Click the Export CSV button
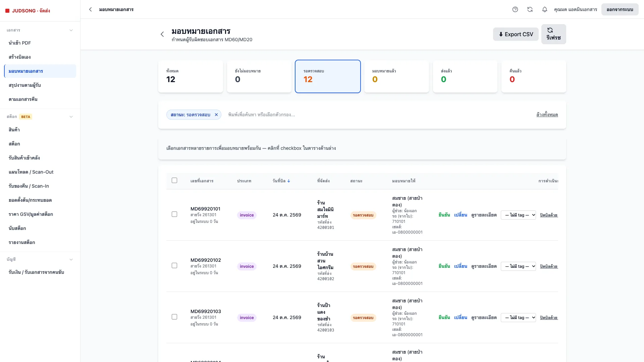Image resolution: width=644 pixels, height=362 pixels. 516,34
